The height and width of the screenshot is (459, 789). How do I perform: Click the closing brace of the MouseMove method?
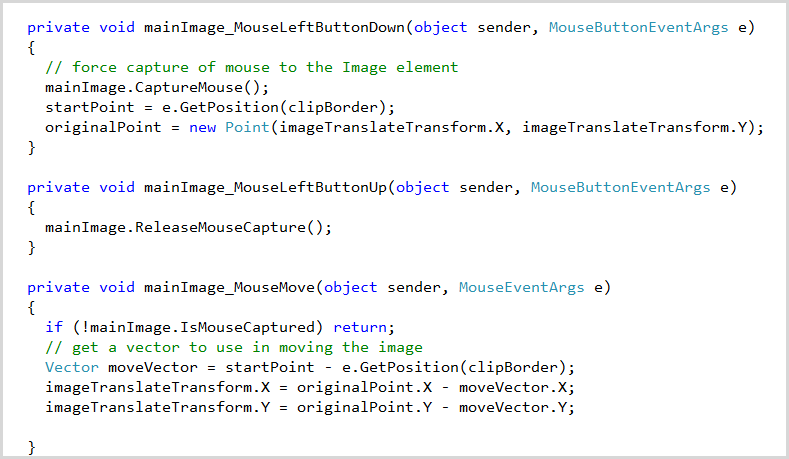click(x=31, y=447)
